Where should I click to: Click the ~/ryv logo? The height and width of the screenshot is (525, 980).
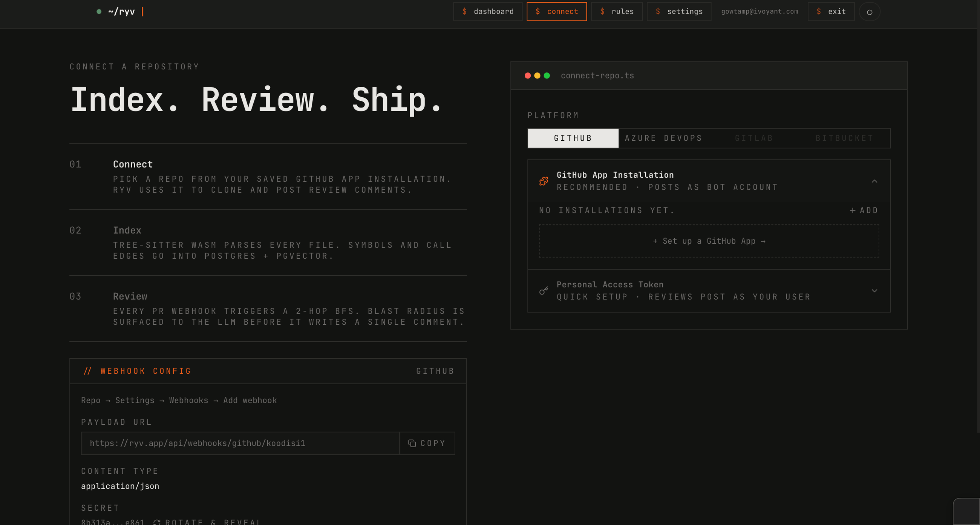point(121,11)
